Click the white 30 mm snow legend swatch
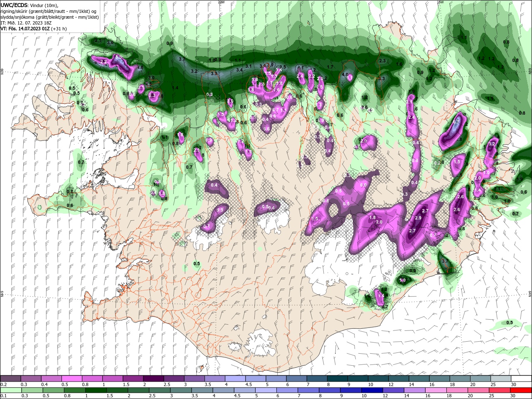 point(521,379)
